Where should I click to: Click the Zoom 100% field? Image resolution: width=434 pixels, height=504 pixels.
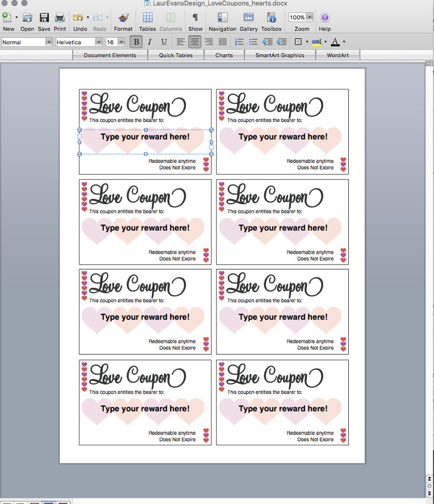[297, 17]
